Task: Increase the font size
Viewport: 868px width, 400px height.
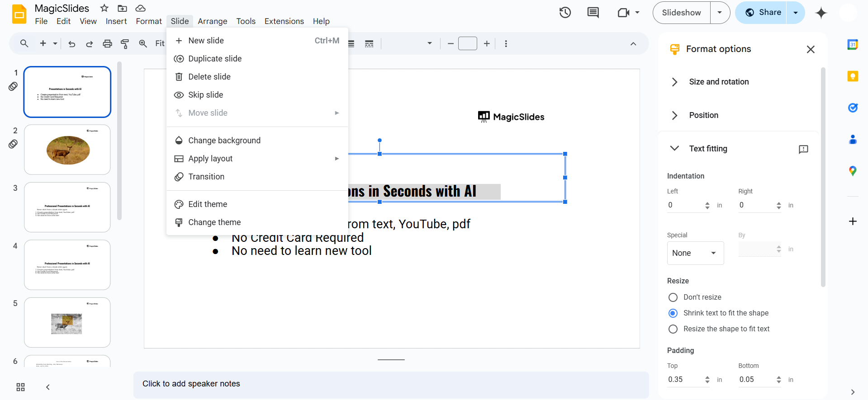Action: 487,44
